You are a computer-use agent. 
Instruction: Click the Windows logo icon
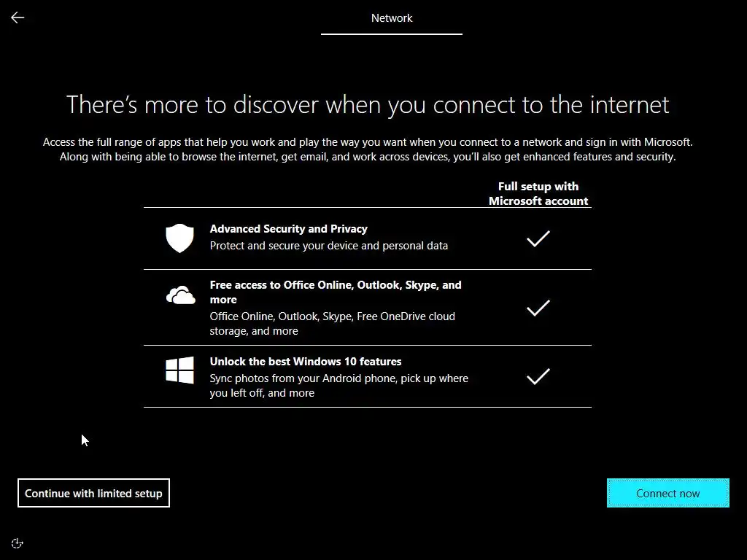coord(179,370)
